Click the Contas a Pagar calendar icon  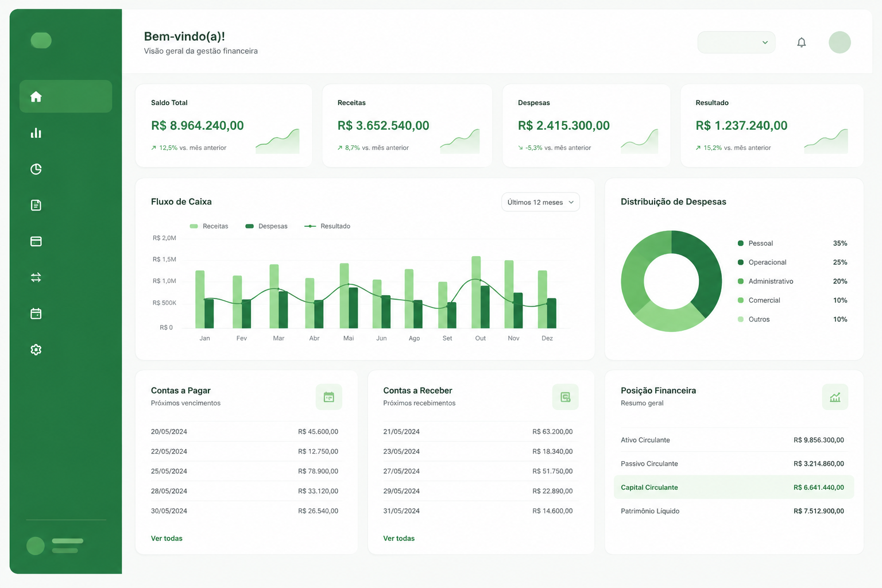coord(329,397)
